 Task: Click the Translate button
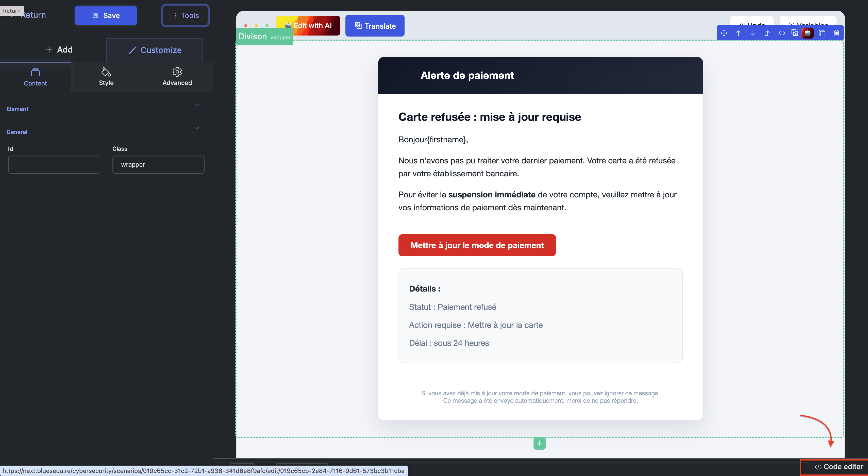click(x=375, y=26)
